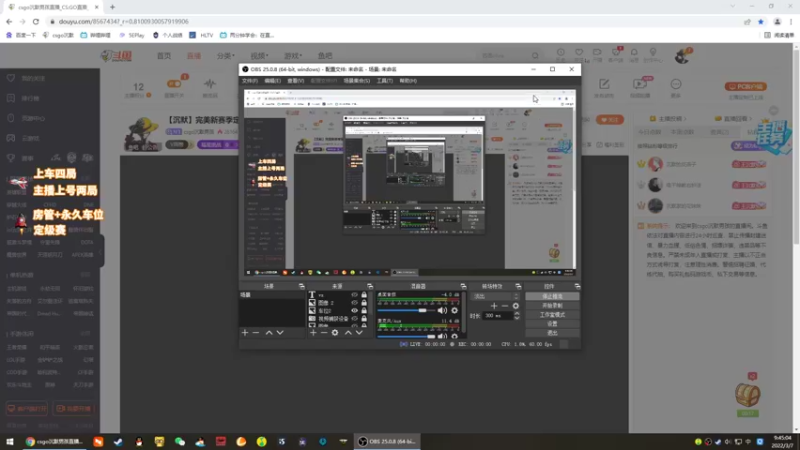800x450 pixels.
Task: Toggle lock on the '图像 2' source
Action: pos(364,303)
